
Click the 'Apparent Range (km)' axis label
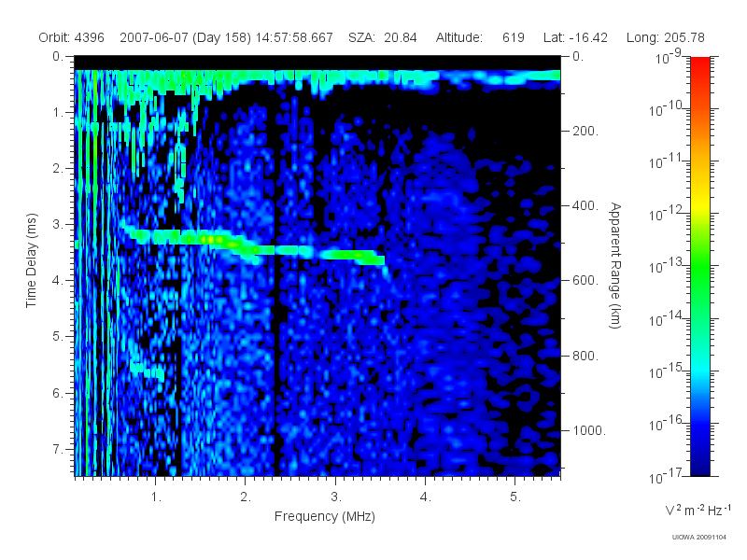(x=615, y=265)
